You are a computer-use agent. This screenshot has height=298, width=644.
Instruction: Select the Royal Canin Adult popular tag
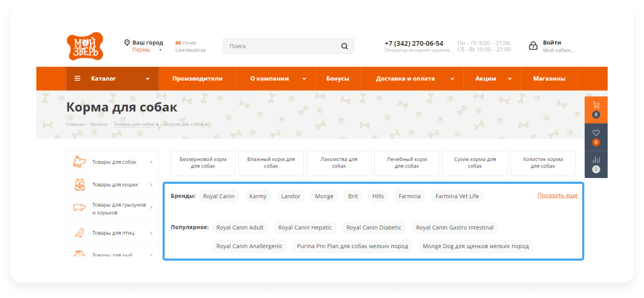click(240, 227)
